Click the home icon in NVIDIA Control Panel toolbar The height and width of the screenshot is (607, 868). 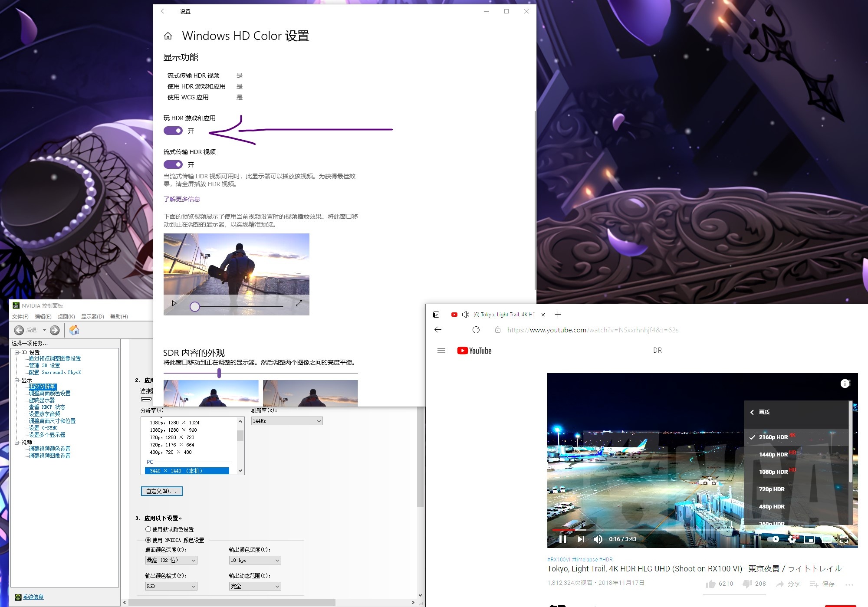(74, 330)
